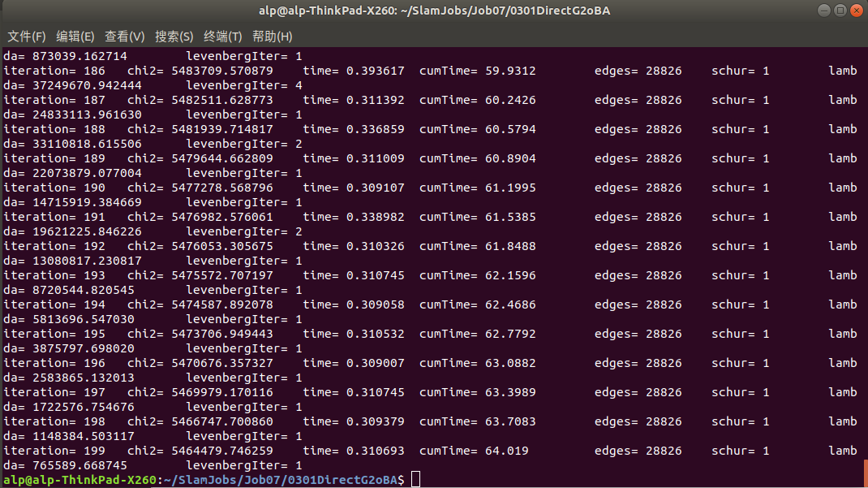Open the 查看(V) View menu
The image size is (868, 488).
click(x=125, y=37)
